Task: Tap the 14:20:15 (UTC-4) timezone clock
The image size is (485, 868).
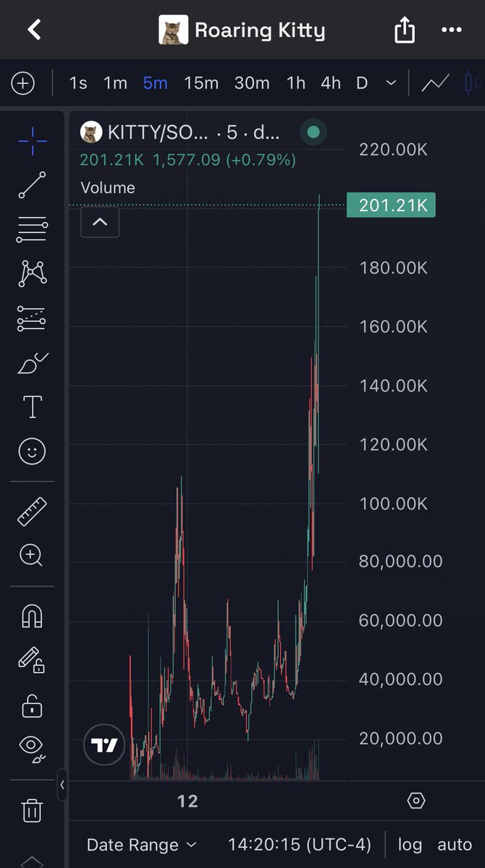Action: click(300, 844)
